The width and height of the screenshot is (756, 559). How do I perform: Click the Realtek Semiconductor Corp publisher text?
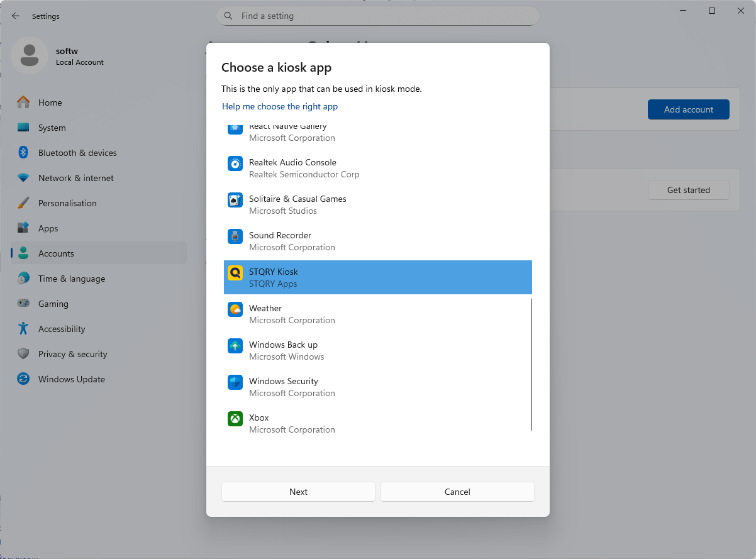tap(304, 174)
